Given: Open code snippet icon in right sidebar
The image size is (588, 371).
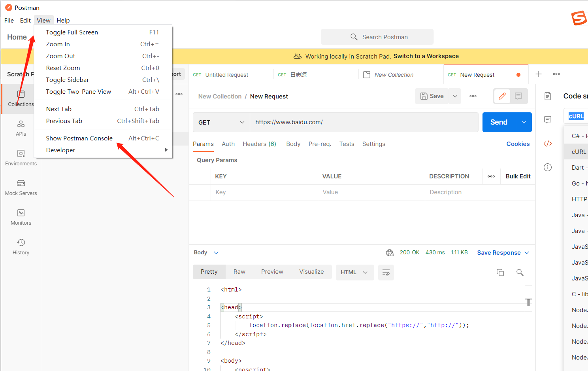Looking at the screenshot, I should pos(548,144).
